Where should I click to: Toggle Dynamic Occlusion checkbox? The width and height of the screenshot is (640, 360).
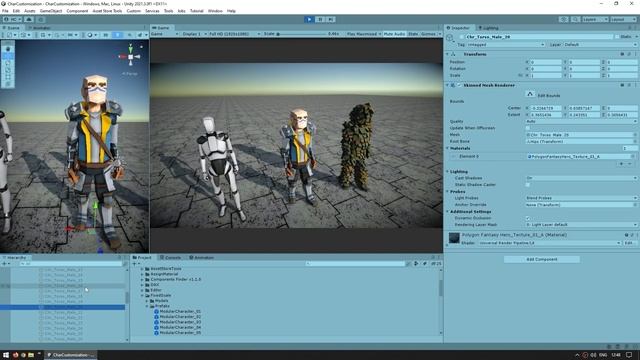(x=528, y=218)
